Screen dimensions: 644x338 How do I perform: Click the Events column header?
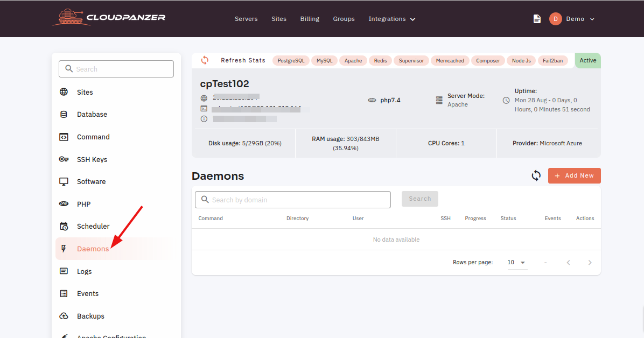click(x=553, y=219)
